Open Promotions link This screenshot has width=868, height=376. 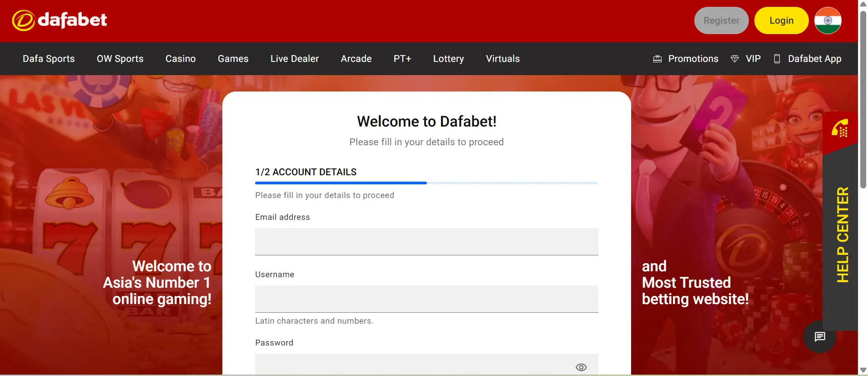pyautogui.click(x=693, y=59)
